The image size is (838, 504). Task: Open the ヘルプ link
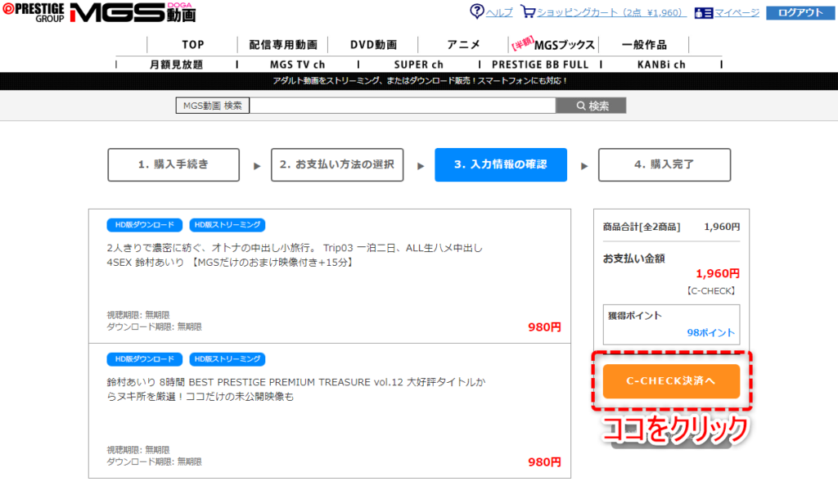[499, 12]
